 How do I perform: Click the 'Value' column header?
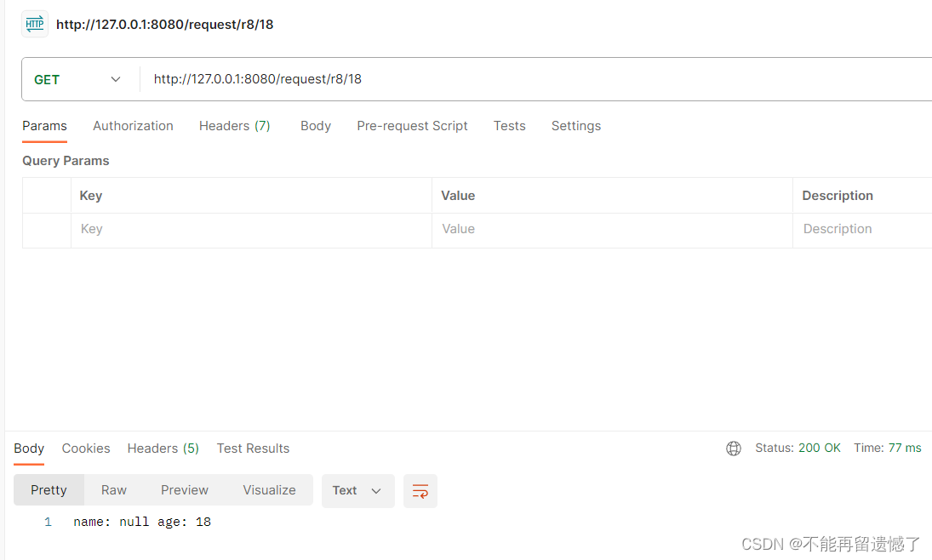click(x=458, y=196)
